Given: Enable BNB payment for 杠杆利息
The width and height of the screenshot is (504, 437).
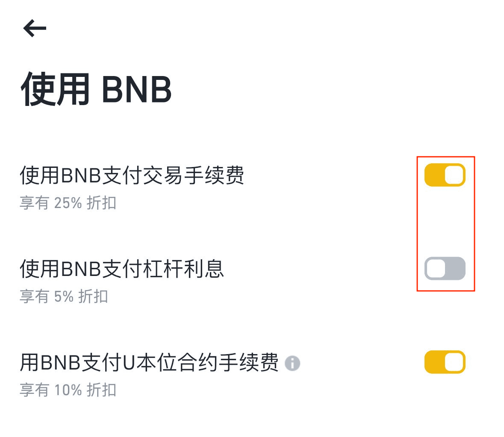Looking at the screenshot, I should 445,269.
